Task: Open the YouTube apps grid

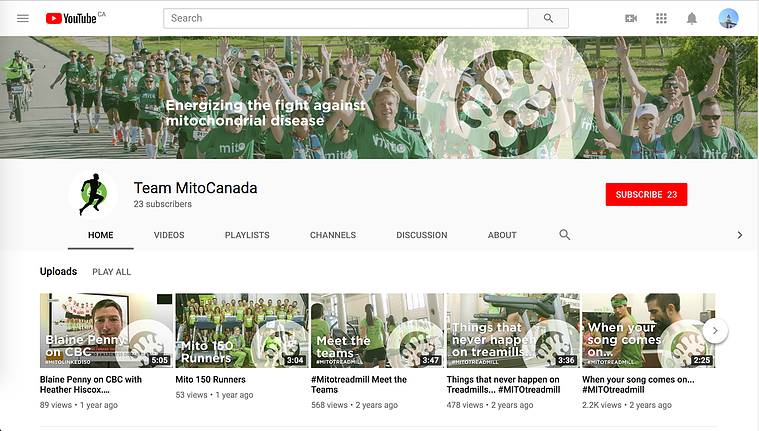Action: click(661, 18)
